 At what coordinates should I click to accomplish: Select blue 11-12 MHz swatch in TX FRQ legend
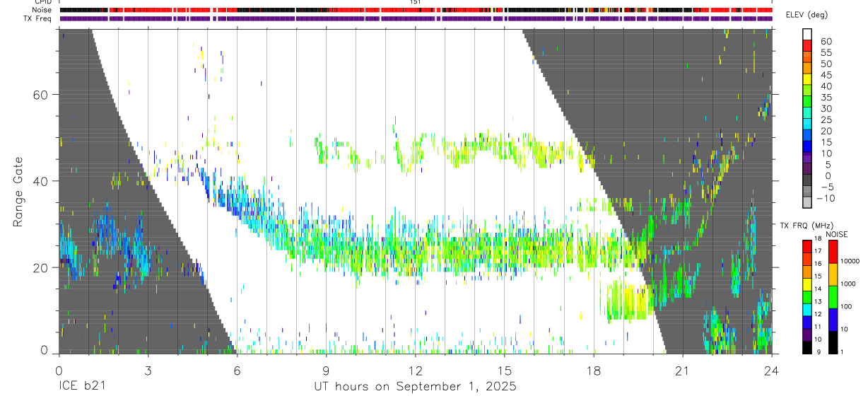coord(807,322)
